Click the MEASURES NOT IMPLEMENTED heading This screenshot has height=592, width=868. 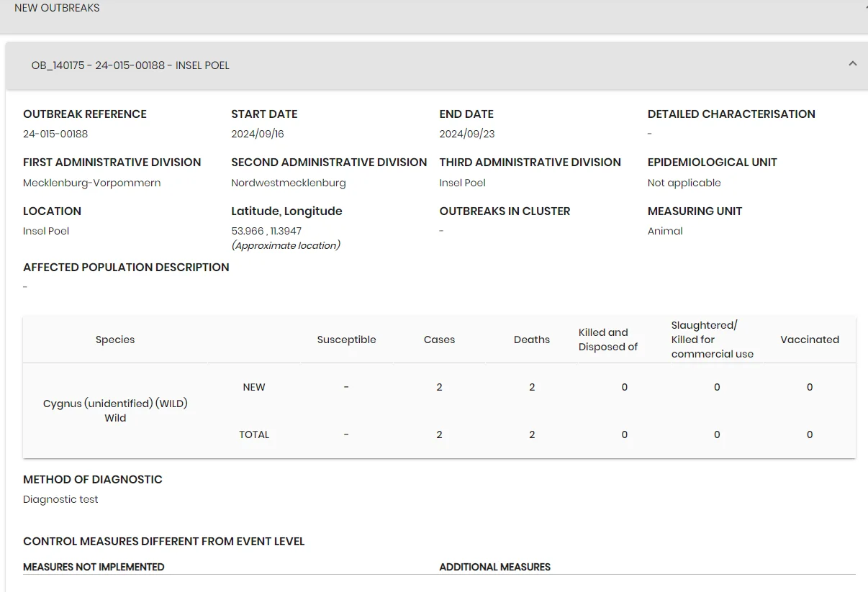[94, 567]
